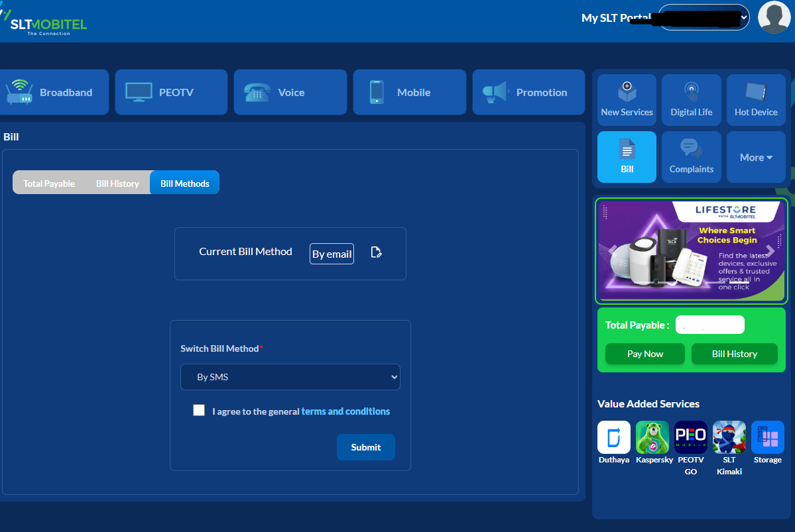Image resolution: width=795 pixels, height=532 pixels.
Task: Click the edit icon beside By email
Action: (x=376, y=252)
